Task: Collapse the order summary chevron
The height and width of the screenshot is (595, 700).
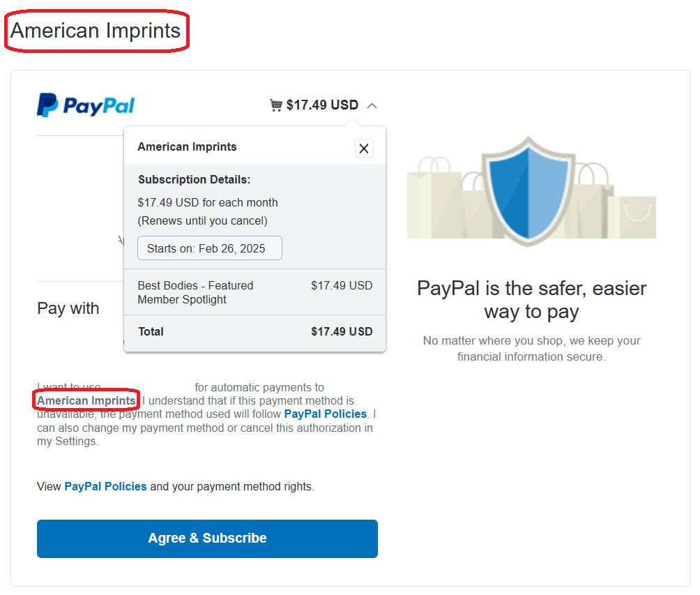Action: tap(372, 106)
